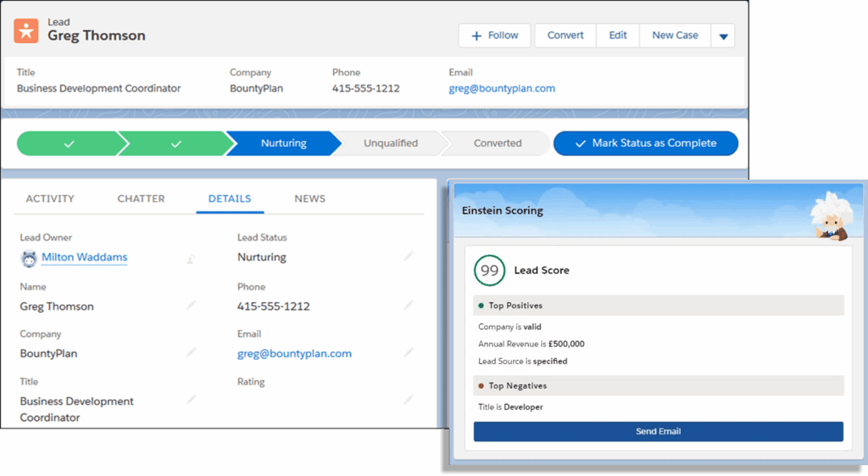Image resolution: width=868 pixels, height=476 pixels.
Task: Click the Follow button label
Action: 504,36
